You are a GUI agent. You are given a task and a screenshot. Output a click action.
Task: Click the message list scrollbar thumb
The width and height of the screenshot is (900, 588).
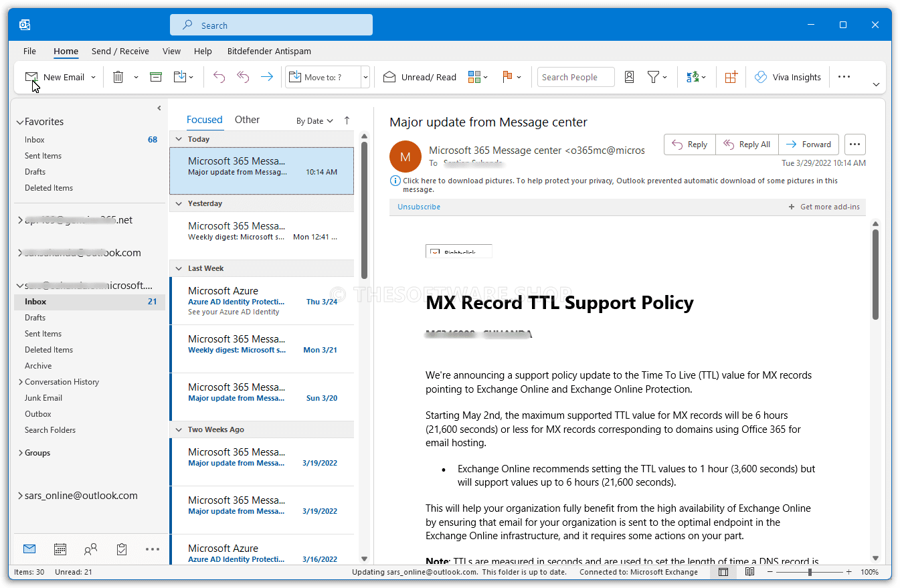click(364, 209)
